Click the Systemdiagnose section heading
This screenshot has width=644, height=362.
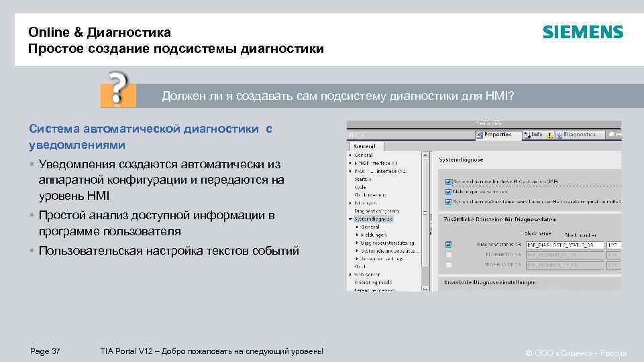click(x=462, y=160)
